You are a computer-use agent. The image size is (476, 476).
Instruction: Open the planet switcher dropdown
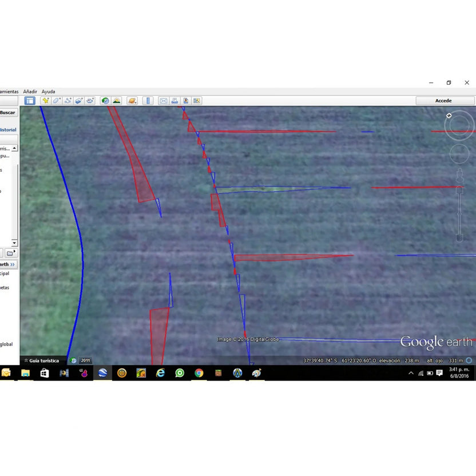pos(132,101)
